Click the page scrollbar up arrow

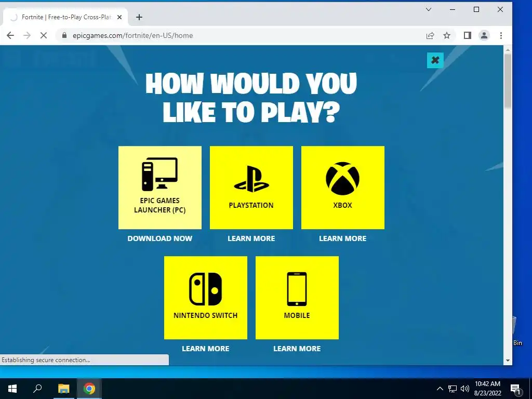(x=508, y=50)
